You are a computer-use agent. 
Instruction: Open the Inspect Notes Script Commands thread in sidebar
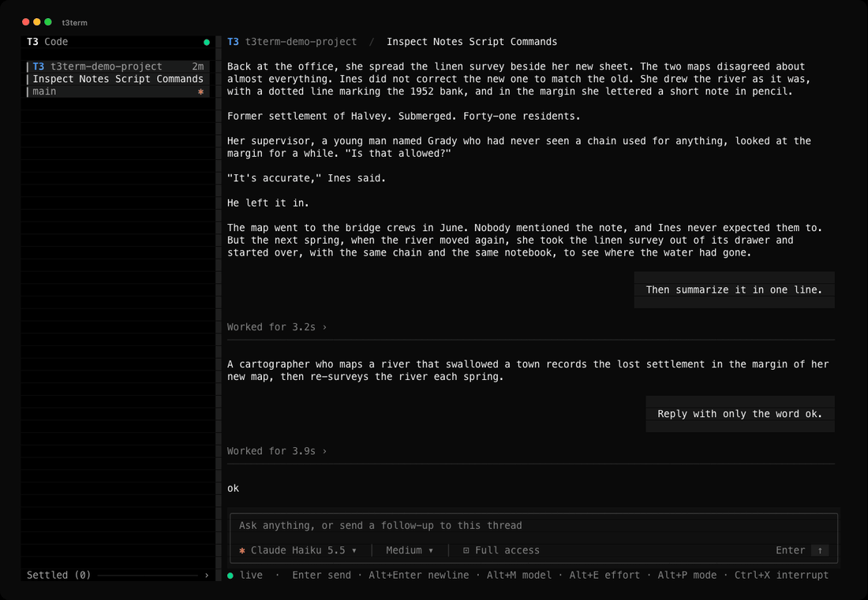[x=118, y=79]
